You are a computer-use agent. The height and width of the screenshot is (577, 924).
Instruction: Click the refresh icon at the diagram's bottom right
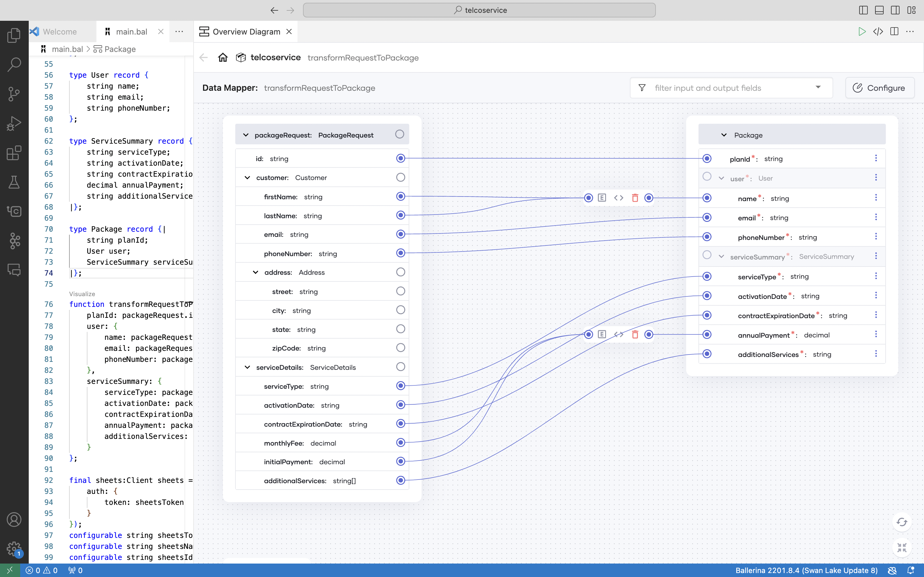pyautogui.click(x=902, y=522)
